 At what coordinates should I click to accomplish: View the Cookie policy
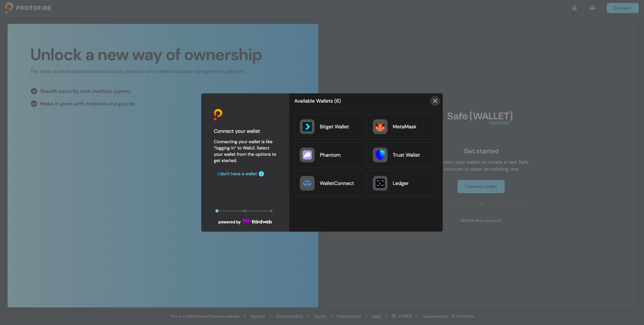pos(289,316)
